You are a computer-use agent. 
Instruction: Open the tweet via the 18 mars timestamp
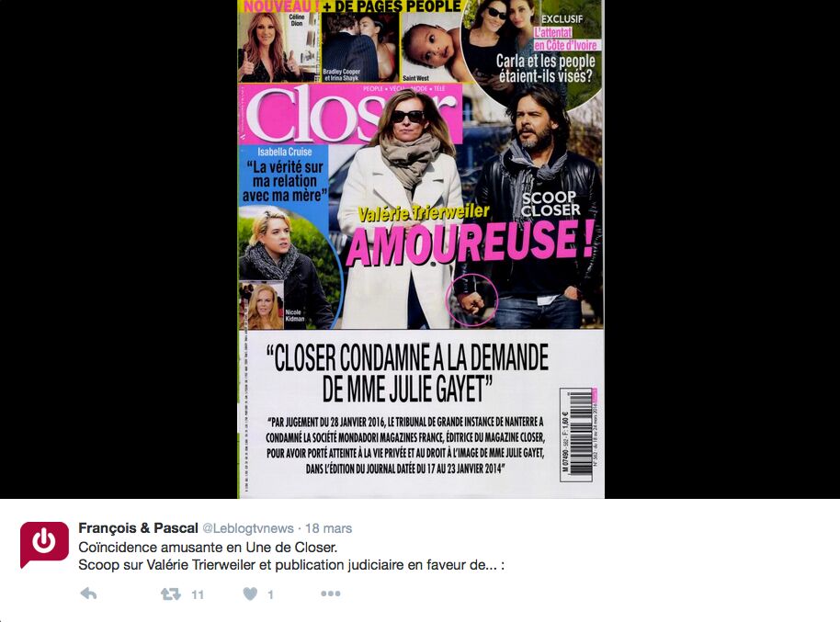coord(328,529)
